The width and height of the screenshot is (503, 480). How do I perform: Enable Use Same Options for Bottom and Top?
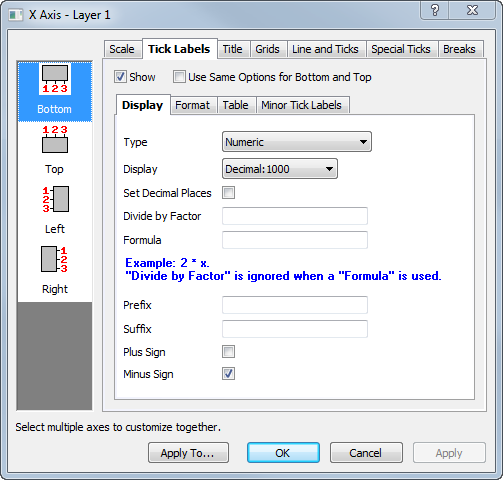(179, 77)
